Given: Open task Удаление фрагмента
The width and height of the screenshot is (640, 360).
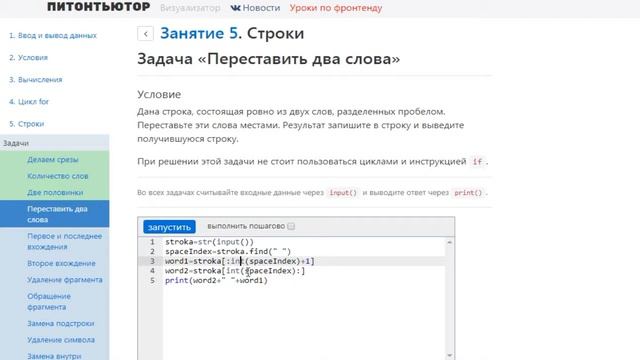Looking at the screenshot, I should pyautogui.click(x=65, y=280).
